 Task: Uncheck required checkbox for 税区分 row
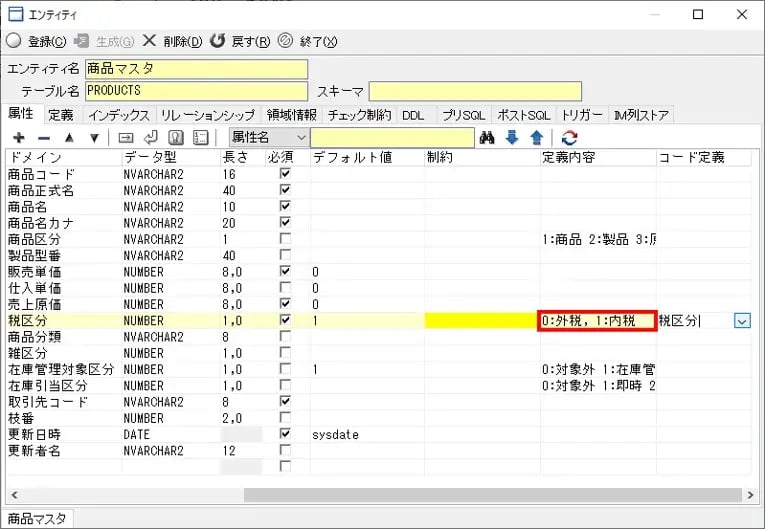click(286, 320)
